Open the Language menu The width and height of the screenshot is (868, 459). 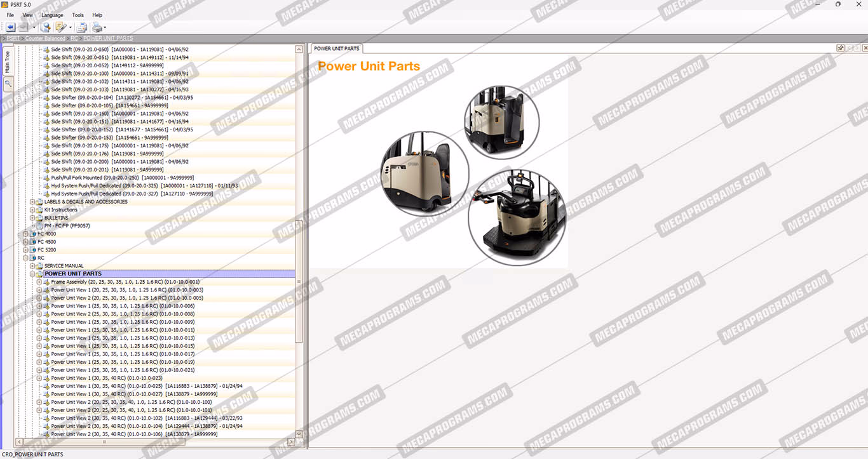52,15
